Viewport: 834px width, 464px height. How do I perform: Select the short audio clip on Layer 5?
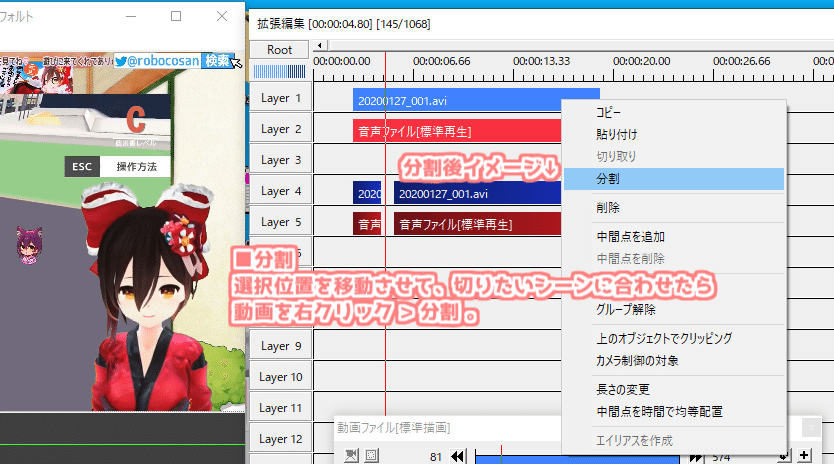(x=367, y=223)
